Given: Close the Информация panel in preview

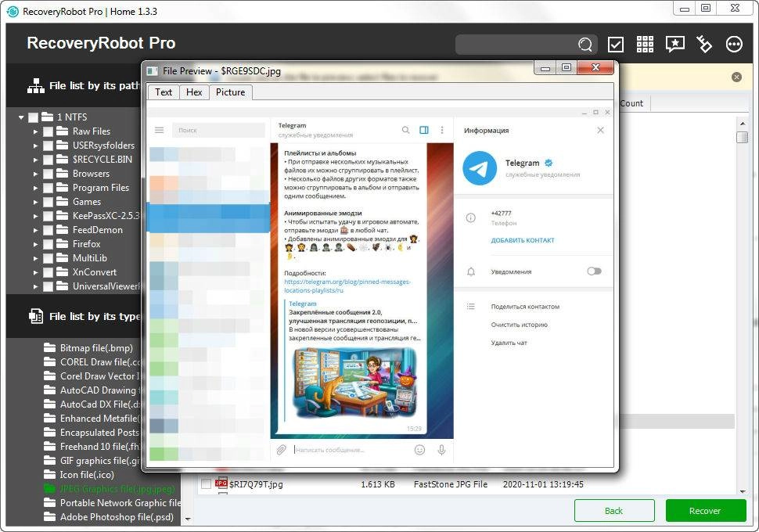Looking at the screenshot, I should 600,130.
